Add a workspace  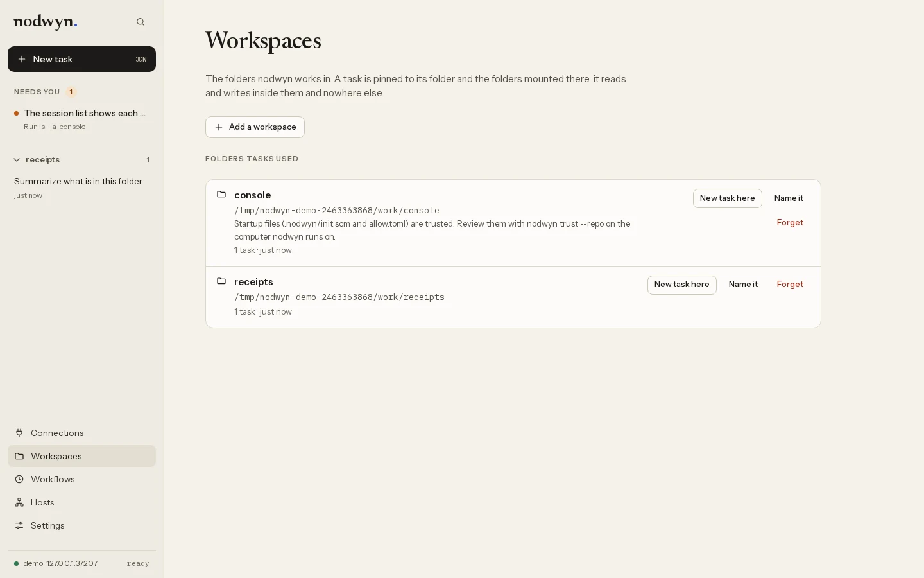pyautogui.click(x=255, y=127)
